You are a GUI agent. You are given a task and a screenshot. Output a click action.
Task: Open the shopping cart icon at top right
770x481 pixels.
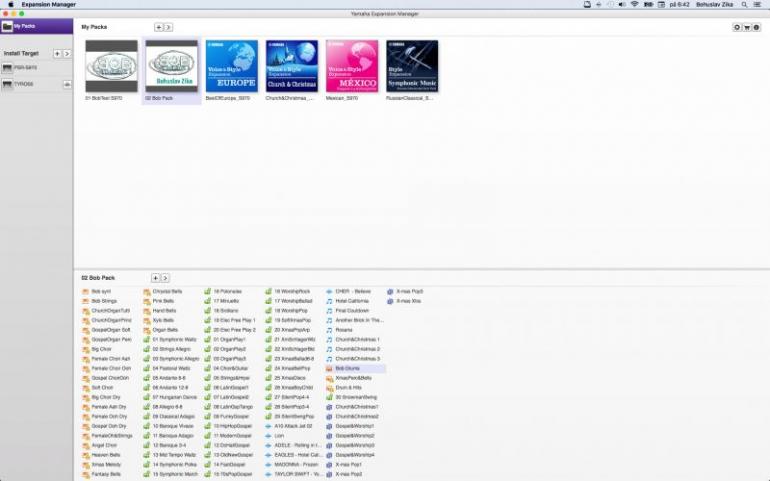point(746,28)
